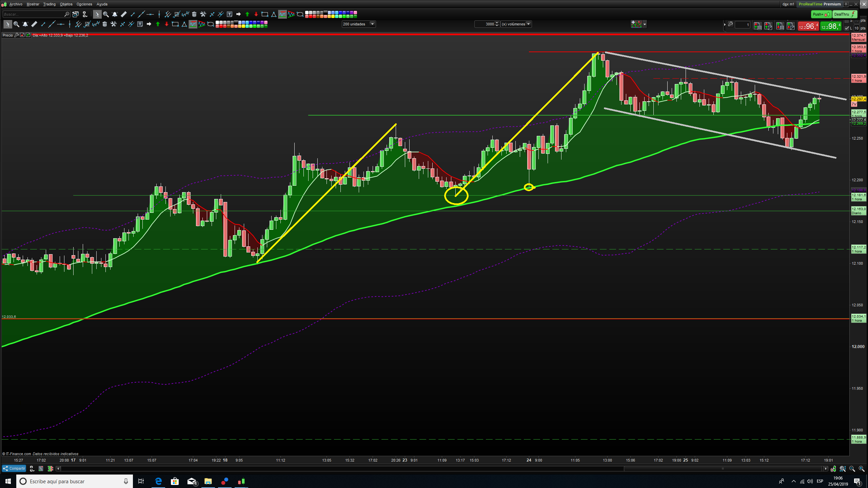
Task: Open the (x) volúmenes dropdown
Action: coord(528,24)
